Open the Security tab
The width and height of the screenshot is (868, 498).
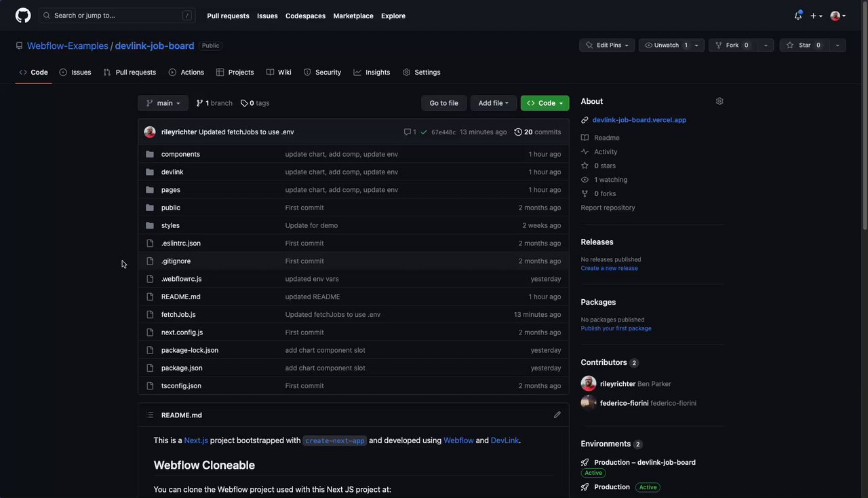(x=322, y=72)
